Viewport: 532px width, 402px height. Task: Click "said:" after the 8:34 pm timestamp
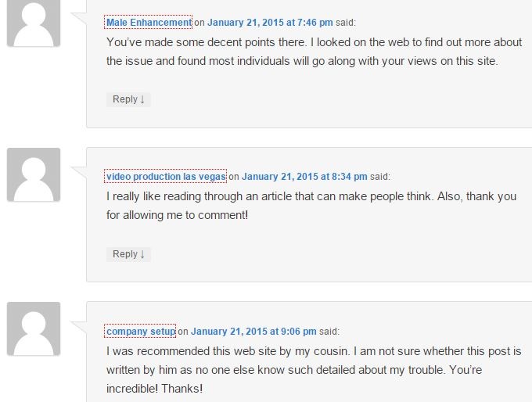pos(380,177)
